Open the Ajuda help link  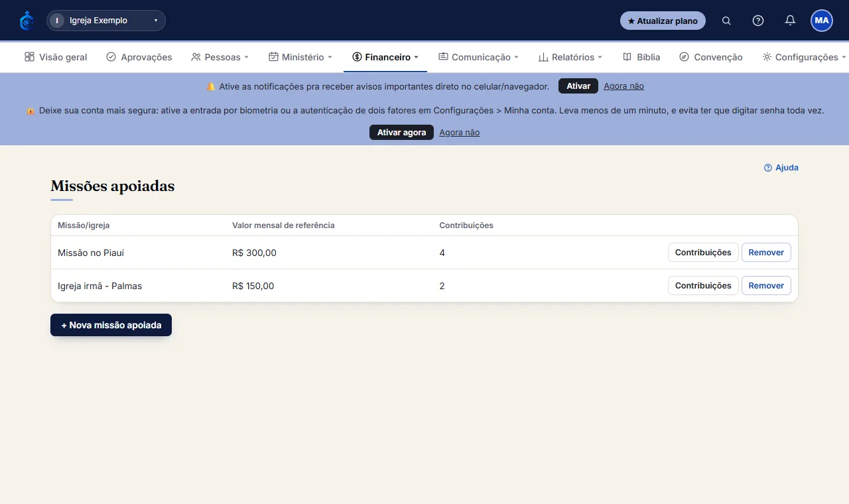point(781,168)
